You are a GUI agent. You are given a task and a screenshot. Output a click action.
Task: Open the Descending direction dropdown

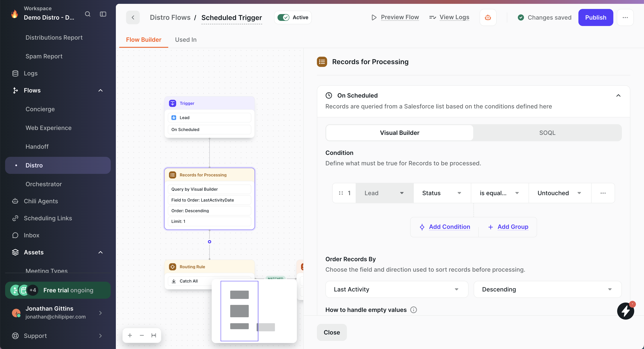(547, 289)
